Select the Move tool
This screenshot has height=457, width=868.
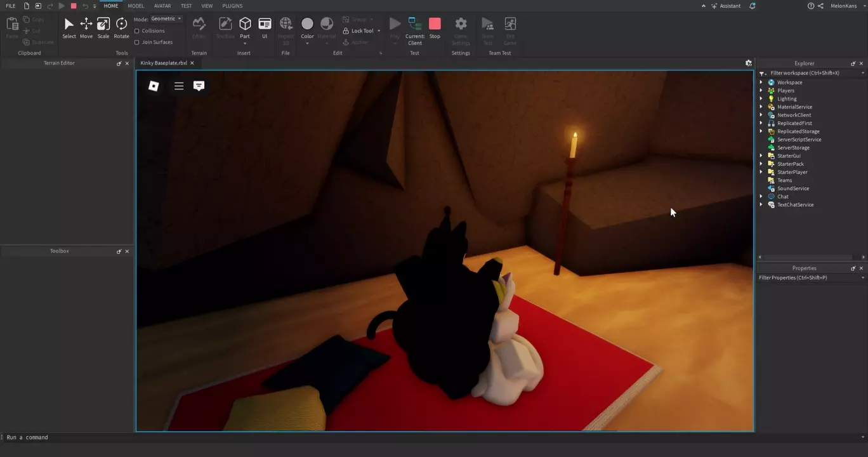coord(86,28)
